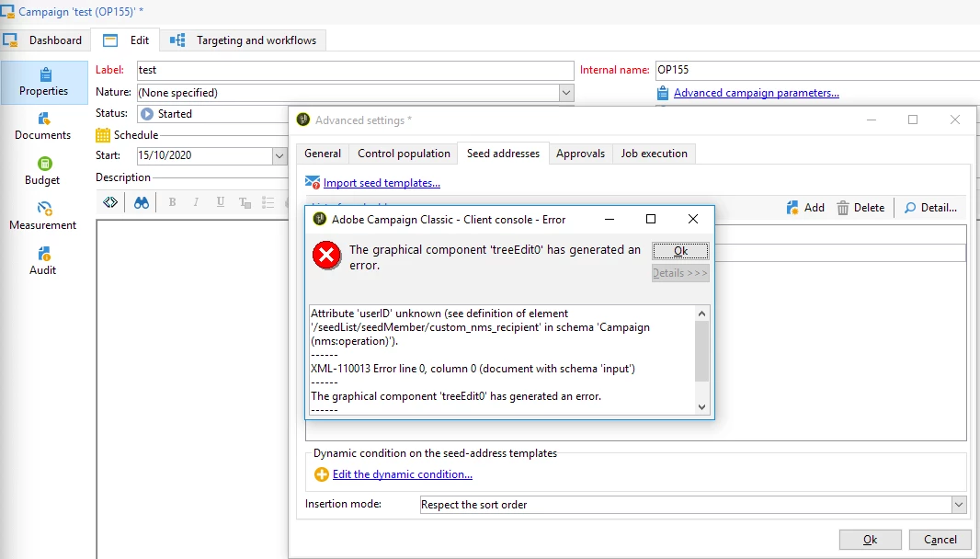
Task: Click the Details >>> button in error dialog
Action: click(x=680, y=273)
